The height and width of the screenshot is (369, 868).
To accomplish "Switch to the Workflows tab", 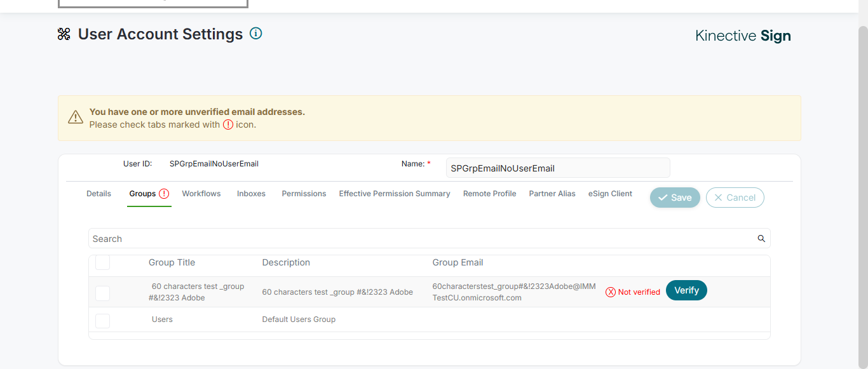I will point(201,194).
